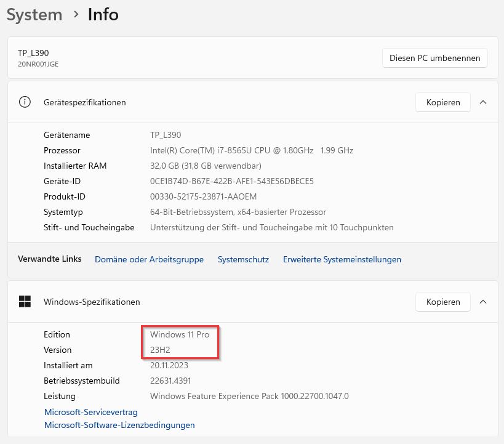Rename PC with Diesen PC umbenennen
This screenshot has height=444, width=504.
(434, 58)
